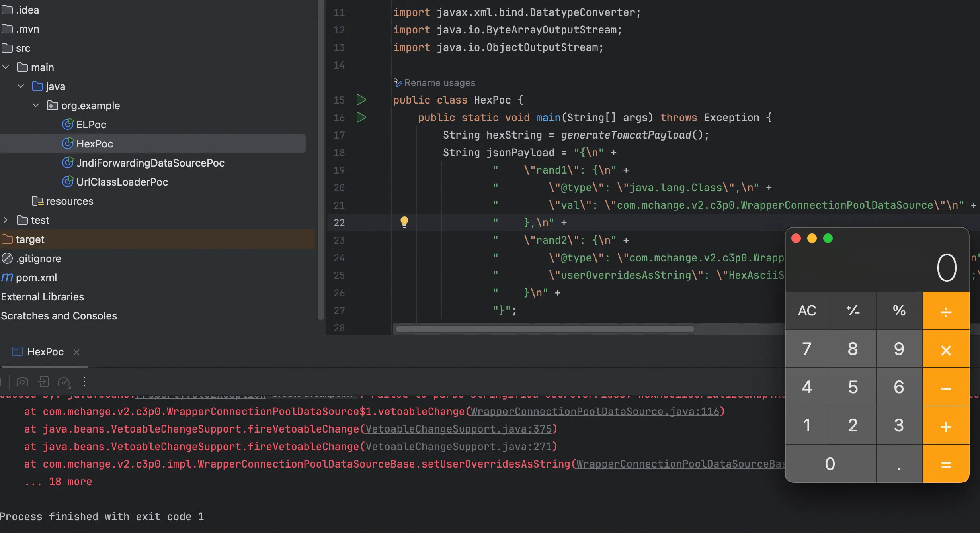
Task: Click the performance gauge icon in run toolbar
Action: tap(64, 382)
